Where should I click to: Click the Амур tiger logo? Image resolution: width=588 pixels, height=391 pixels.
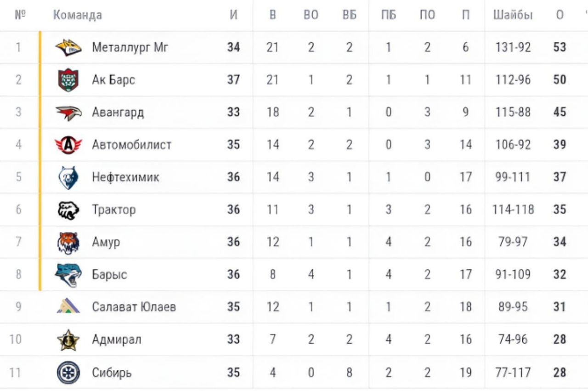pyautogui.click(x=68, y=243)
